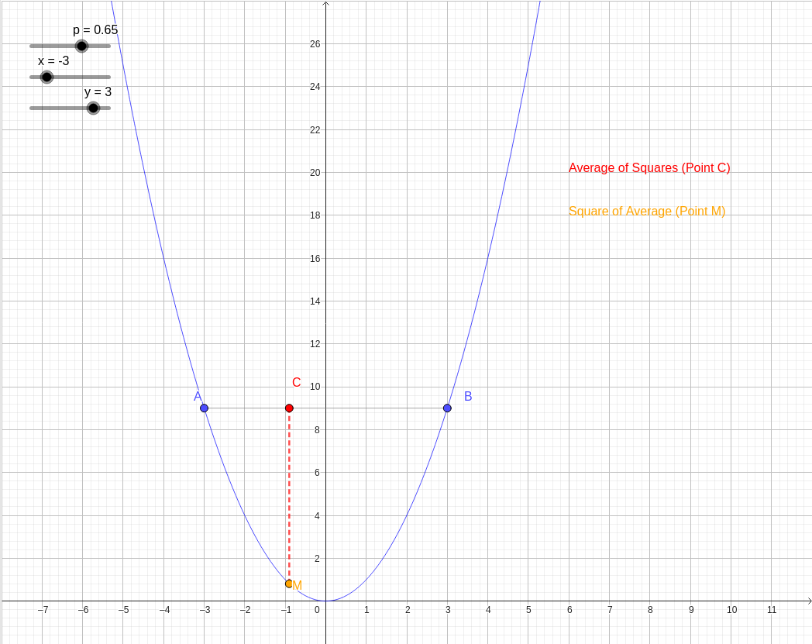812x644 pixels.
Task: Click the y slider handle
Action: pos(93,108)
